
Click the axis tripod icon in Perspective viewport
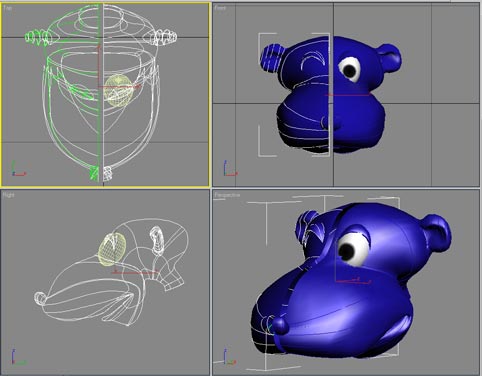tap(230, 357)
